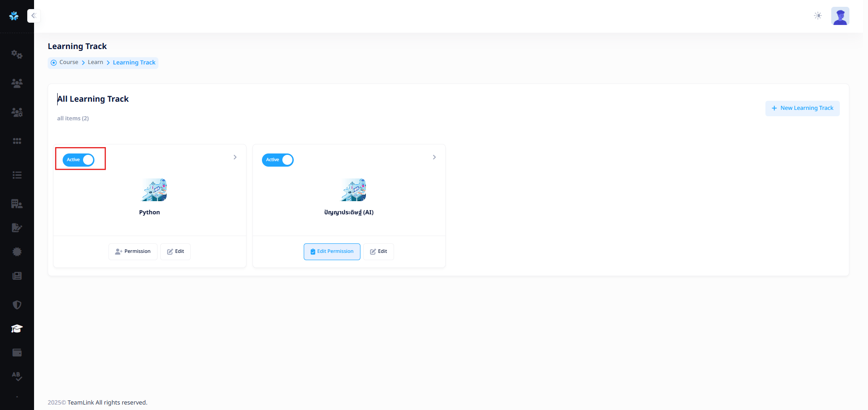Open the grid apps sidebar icon

click(x=17, y=141)
